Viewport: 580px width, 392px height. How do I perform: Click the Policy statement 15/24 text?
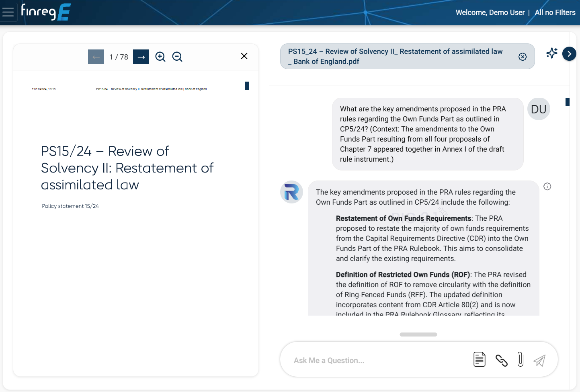(70, 206)
